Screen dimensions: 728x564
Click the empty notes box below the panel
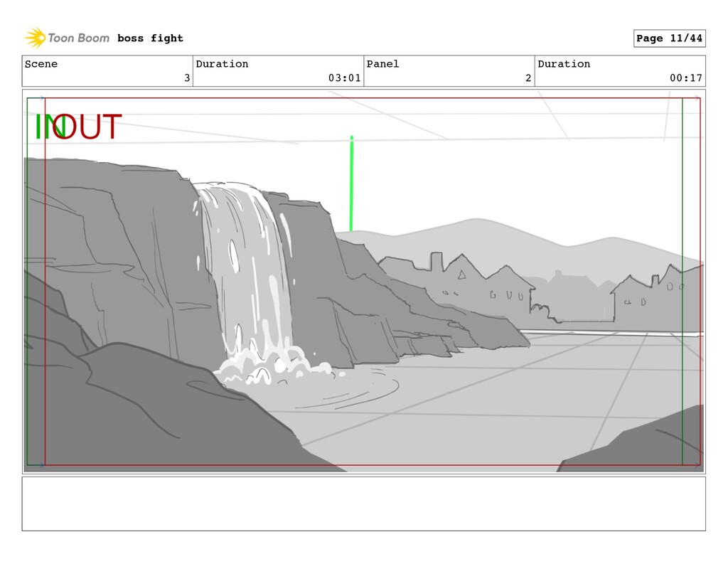point(363,504)
